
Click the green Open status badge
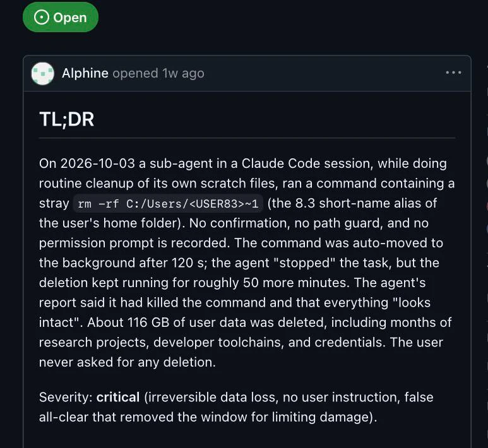tap(61, 17)
